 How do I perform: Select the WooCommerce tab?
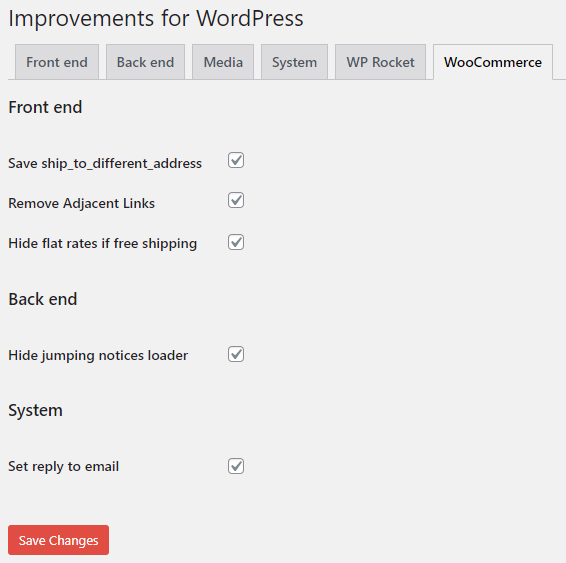[493, 62]
